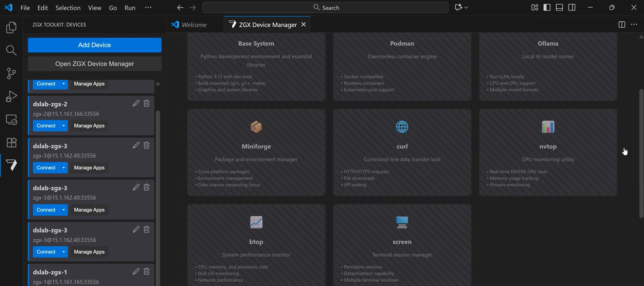Delete the dslab-zgx-1 device with trash icon

point(146,271)
